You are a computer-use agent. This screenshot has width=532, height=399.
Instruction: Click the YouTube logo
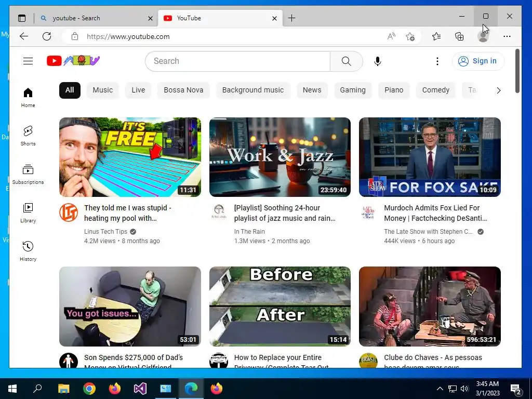73,61
